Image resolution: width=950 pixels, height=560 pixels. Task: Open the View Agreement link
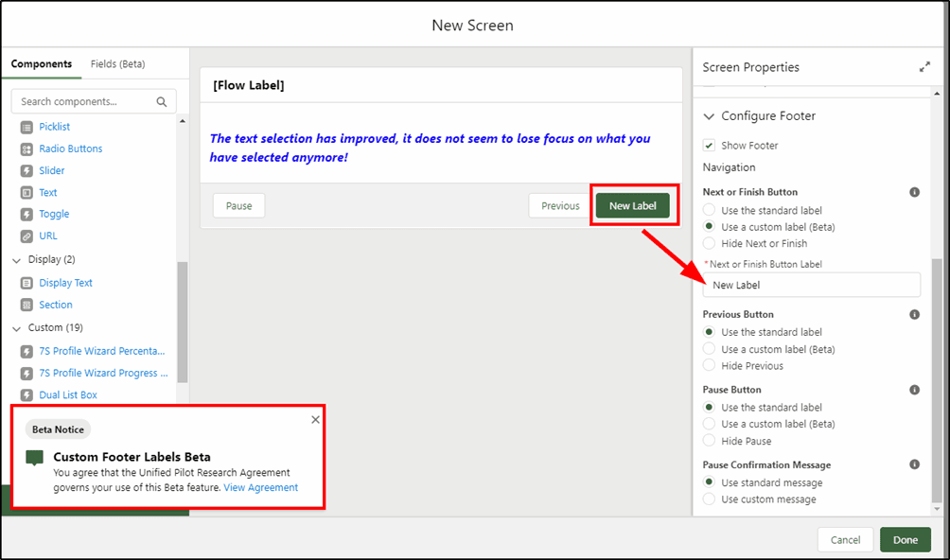(x=261, y=487)
